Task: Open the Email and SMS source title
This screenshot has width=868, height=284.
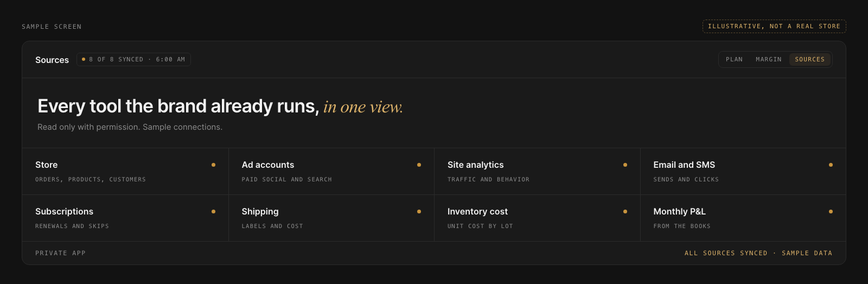Action: [684, 165]
